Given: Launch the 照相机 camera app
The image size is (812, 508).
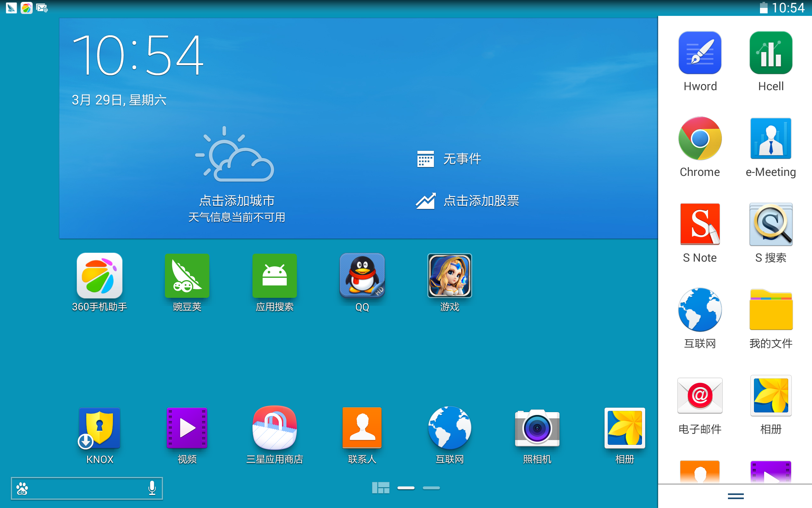Looking at the screenshot, I should (537, 428).
